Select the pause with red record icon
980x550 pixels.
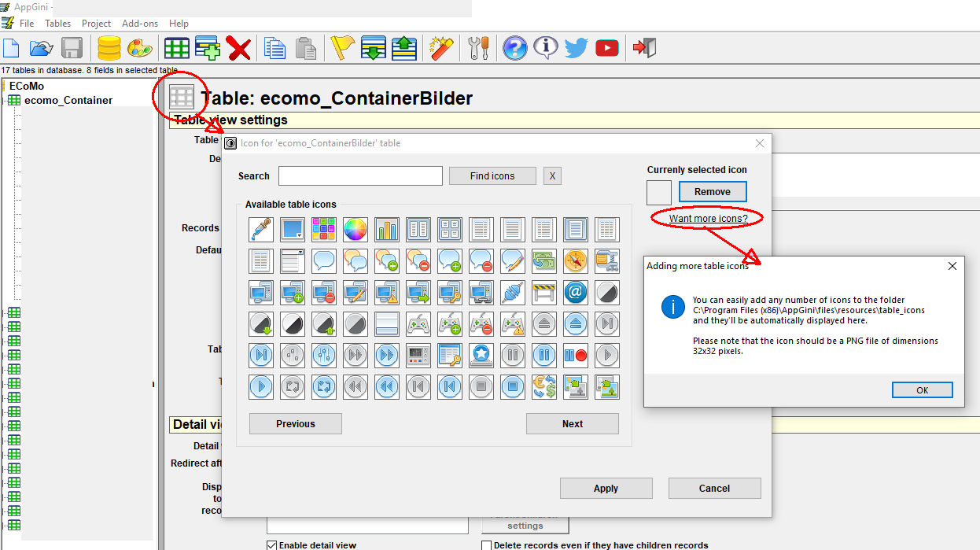[x=576, y=356]
